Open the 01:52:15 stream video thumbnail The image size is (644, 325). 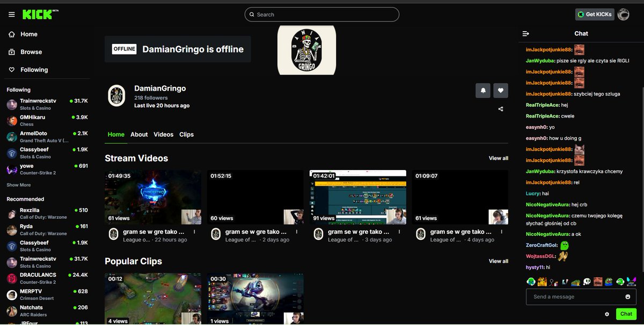point(255,197)
